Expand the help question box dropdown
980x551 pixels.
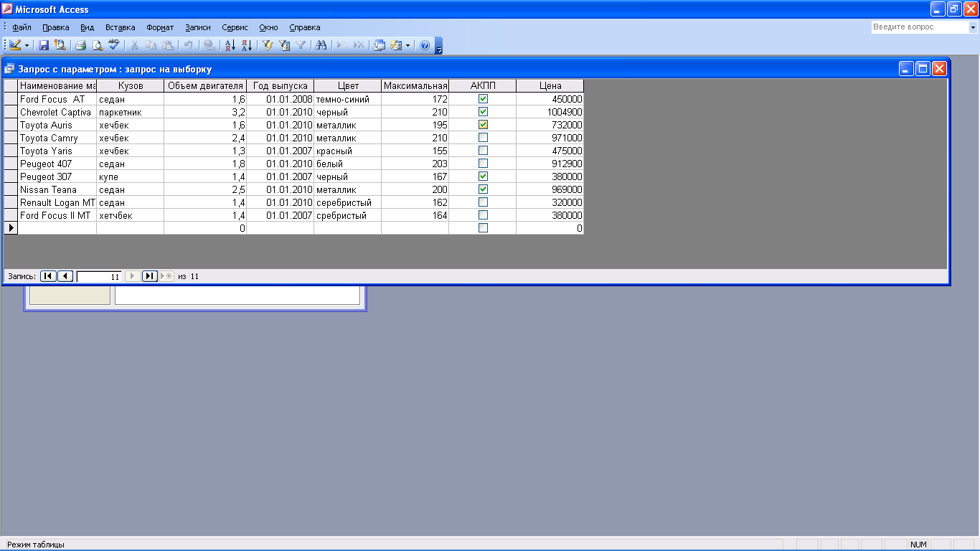click(x=973, y=27)
